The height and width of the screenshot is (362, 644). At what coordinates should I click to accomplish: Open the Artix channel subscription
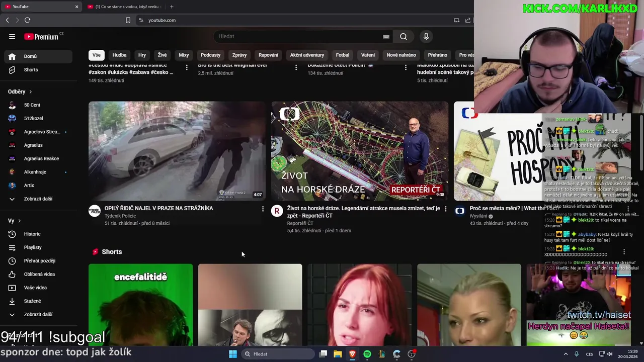38,186
